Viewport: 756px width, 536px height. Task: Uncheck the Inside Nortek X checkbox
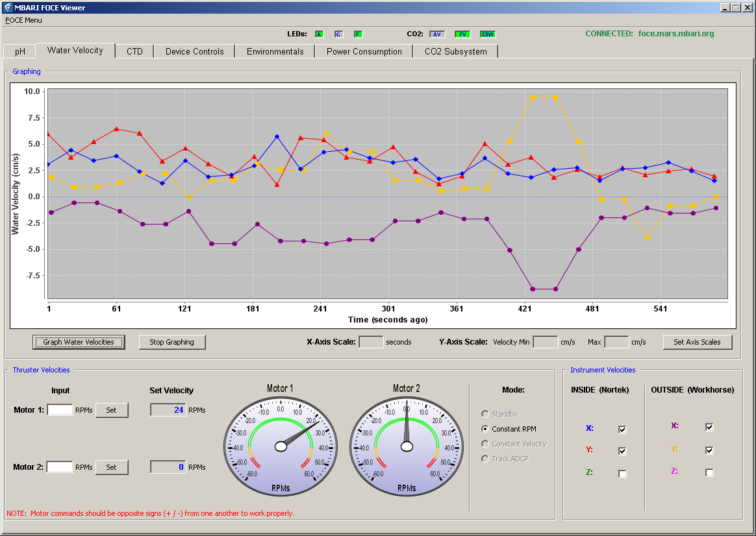[x=622, y=430]
